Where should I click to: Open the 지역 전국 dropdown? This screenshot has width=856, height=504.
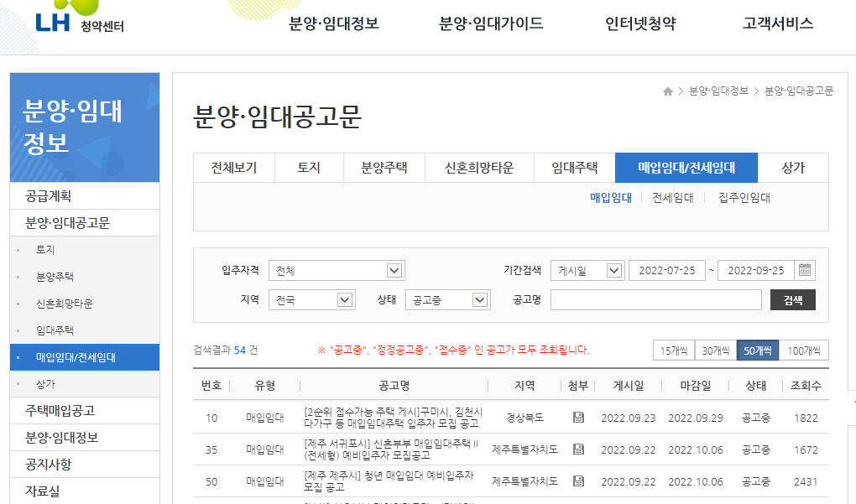(x=311, y=299)
